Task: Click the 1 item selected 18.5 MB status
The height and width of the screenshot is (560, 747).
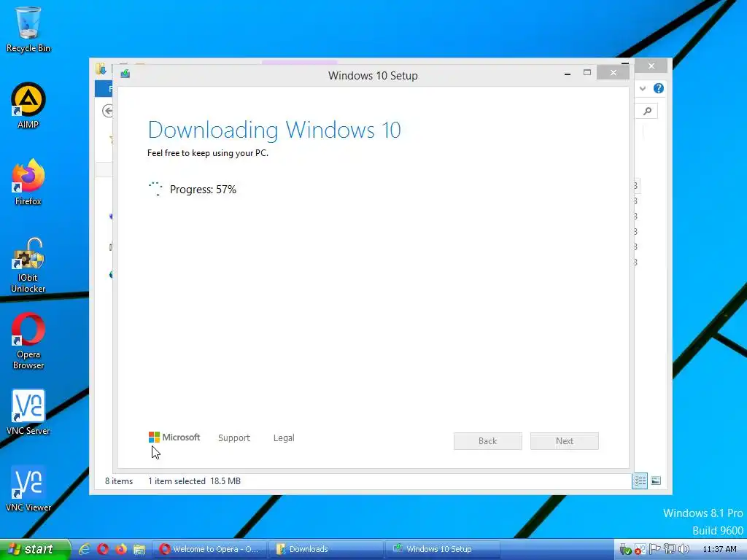Action: [194, 481]
